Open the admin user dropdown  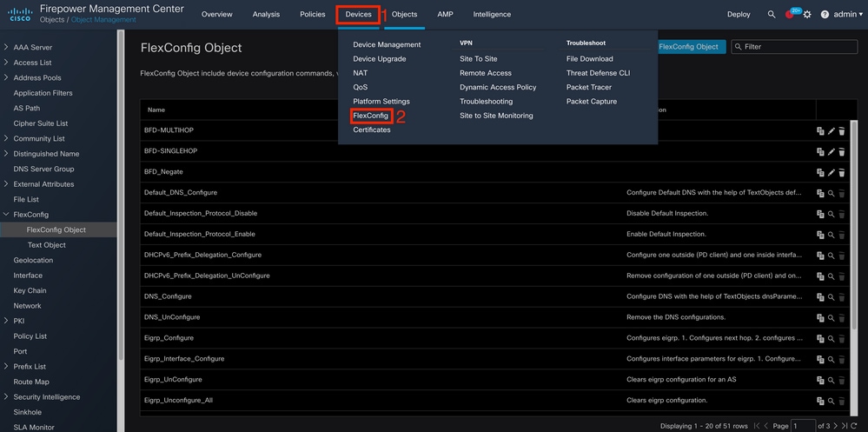pyautogui.click(x=847, y=15)
